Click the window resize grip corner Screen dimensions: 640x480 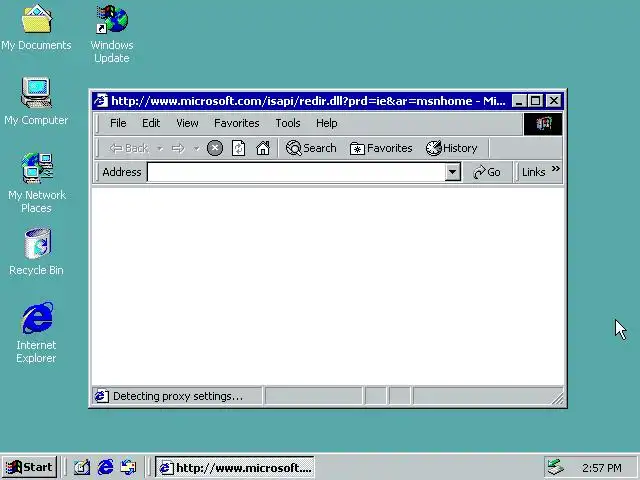558,398
